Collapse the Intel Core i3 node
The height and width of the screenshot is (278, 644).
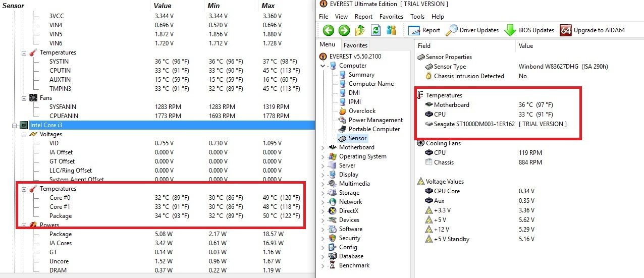click(15, 125)
